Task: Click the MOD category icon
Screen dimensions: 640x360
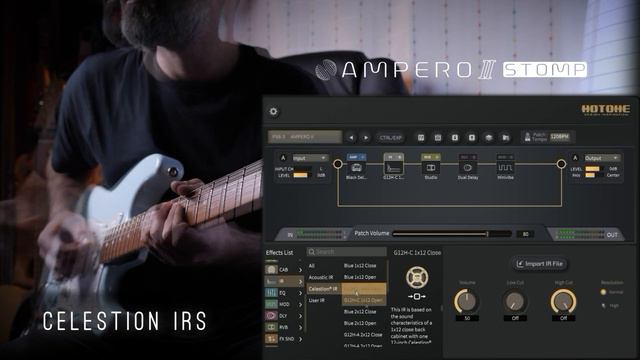Action: click(271, 304)
